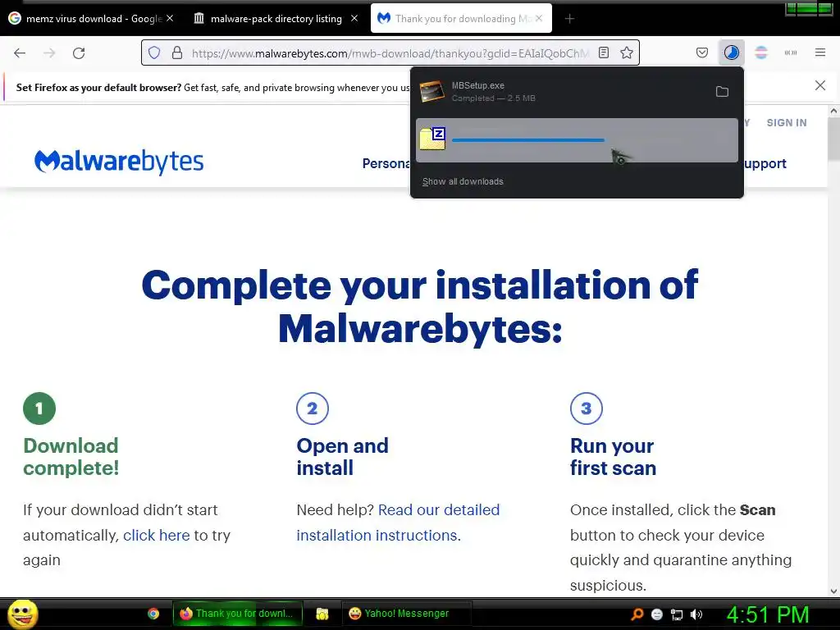Open the network tray icon

[x=677, y=614]
